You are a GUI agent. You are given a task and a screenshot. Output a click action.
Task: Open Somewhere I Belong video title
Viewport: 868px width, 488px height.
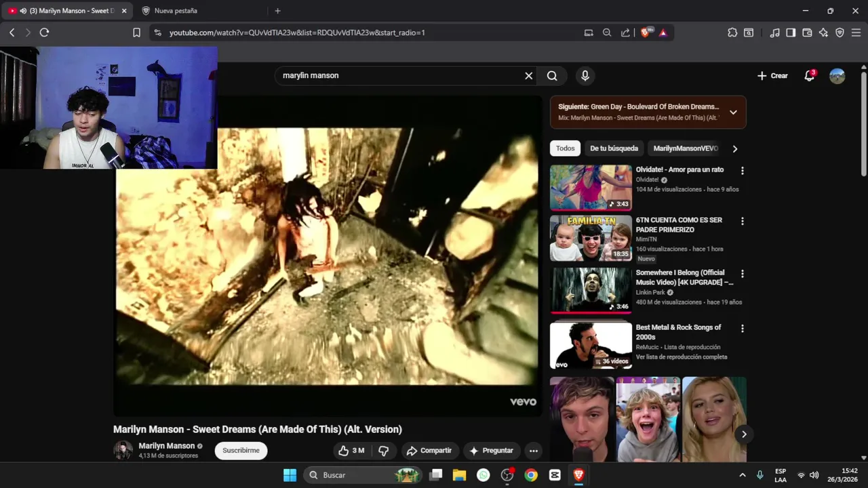[x=684, y=277]
